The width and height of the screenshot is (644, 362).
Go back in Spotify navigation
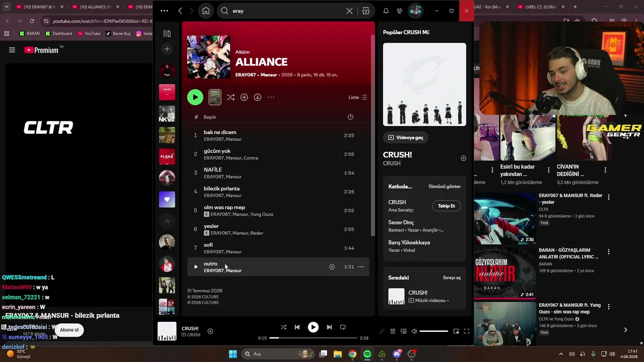(x=180, y=11)
